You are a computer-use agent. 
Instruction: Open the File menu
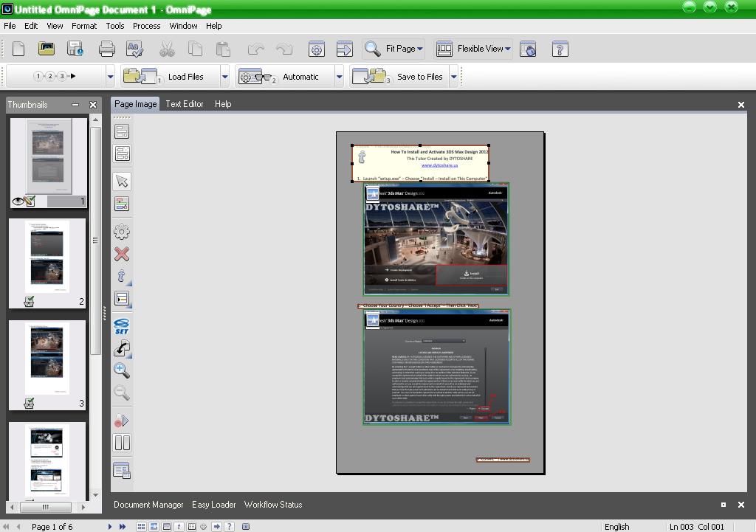[x=10, y=26]
